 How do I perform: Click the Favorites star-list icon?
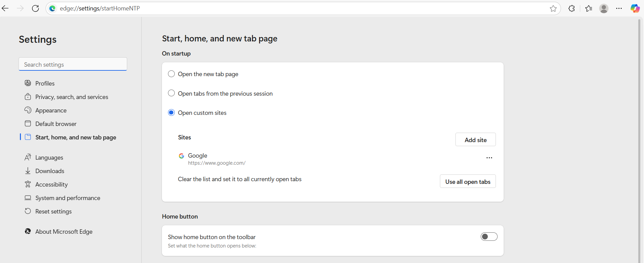(589, 8)
